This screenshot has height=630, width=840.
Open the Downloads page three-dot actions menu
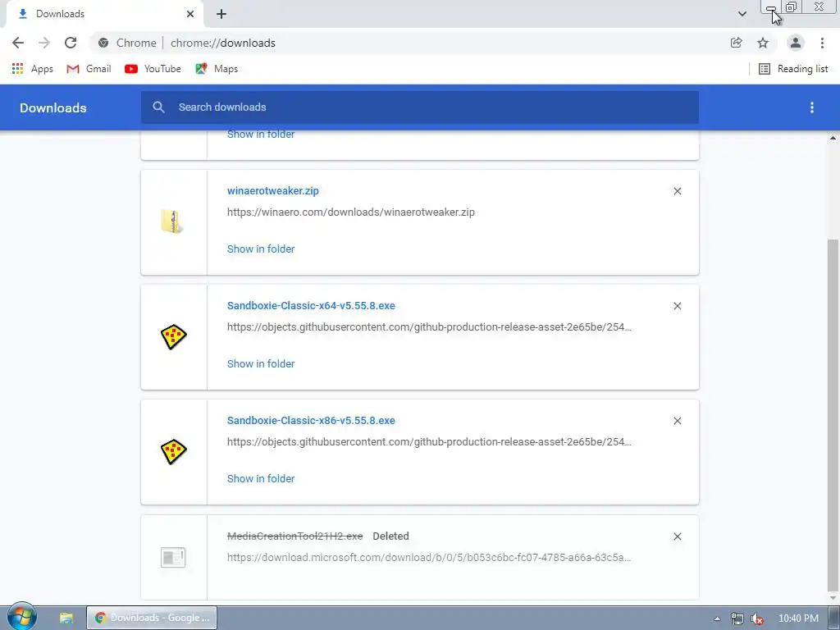(812, 107)
